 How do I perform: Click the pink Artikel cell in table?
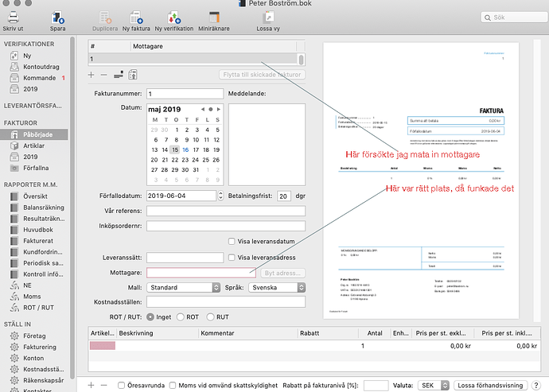click(102, 346)
